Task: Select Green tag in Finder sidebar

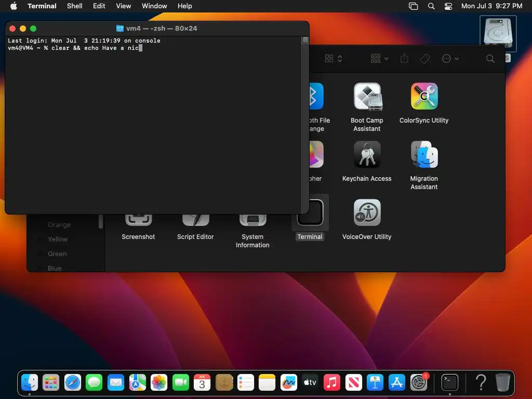Action: pyautogui.click(x=57, y=254)
